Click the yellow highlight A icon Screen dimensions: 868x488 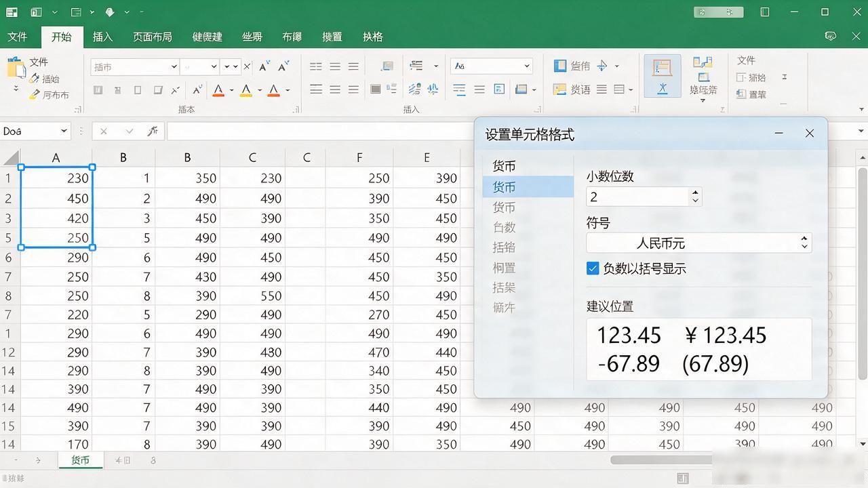coord(246,90)
